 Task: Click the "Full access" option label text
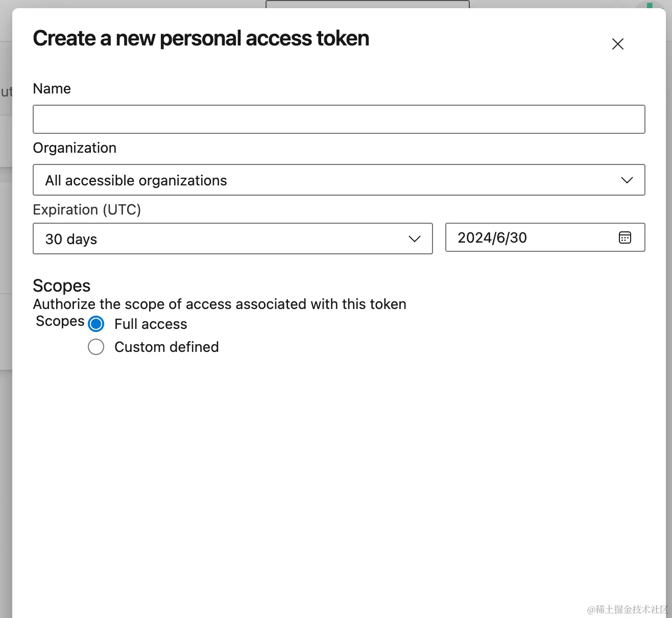pos(151,324)
